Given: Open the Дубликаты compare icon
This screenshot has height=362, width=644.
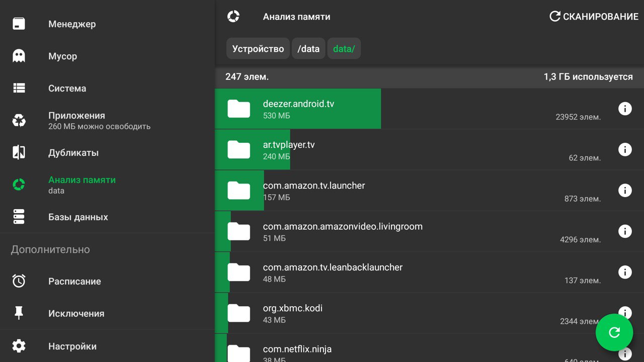Looking at the screenshot, I should click(19, 152).
